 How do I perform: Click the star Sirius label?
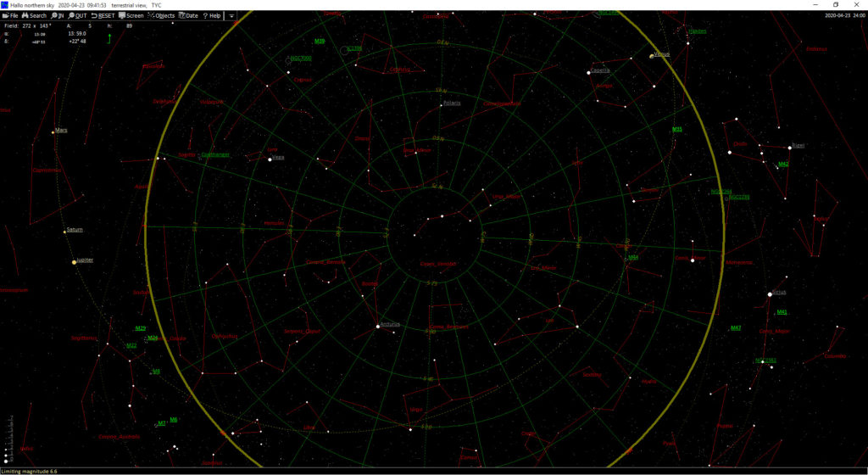click(x=780, y=293)
